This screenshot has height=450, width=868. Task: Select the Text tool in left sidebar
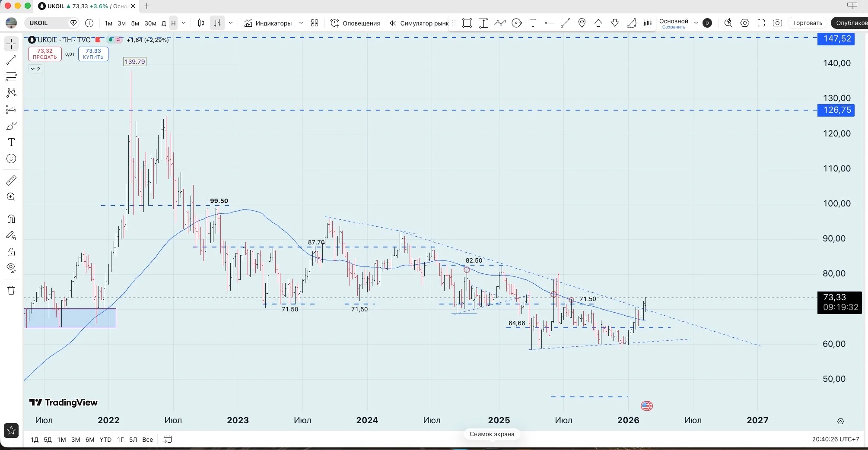tap(11, 142)
